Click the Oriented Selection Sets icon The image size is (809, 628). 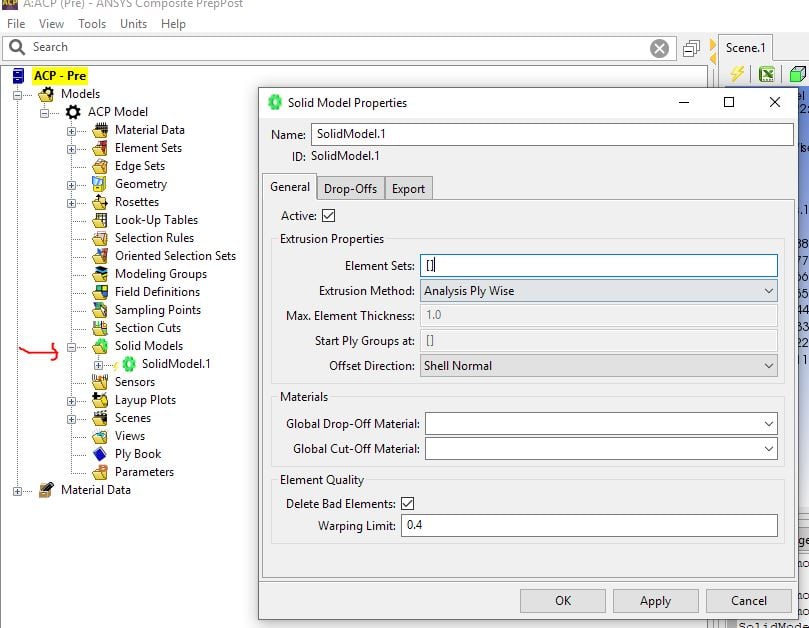click(100, 256)
